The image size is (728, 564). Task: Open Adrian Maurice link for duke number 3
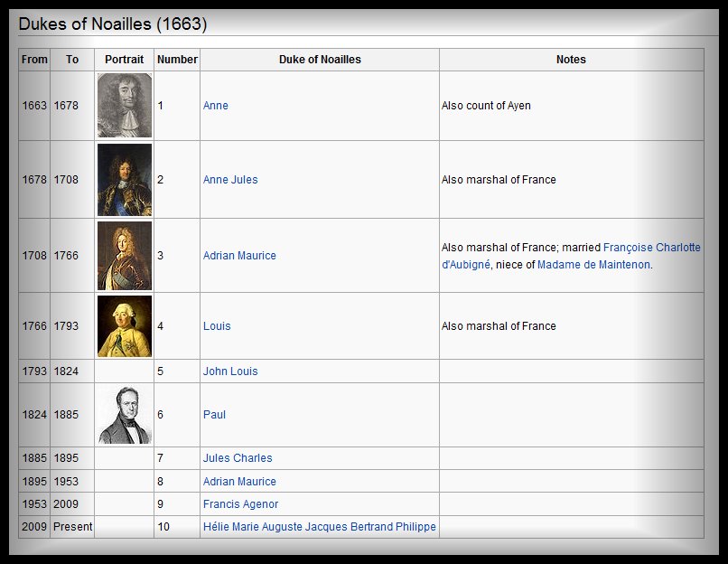239,256
